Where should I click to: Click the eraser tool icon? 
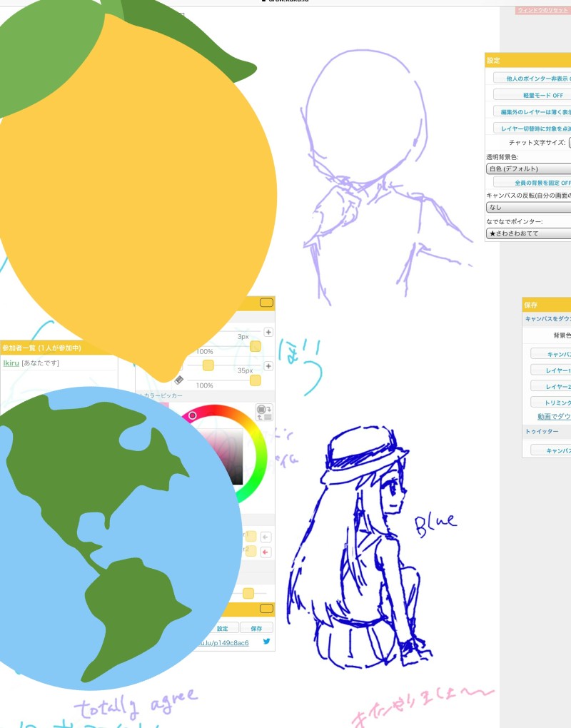tap(178, 380)
